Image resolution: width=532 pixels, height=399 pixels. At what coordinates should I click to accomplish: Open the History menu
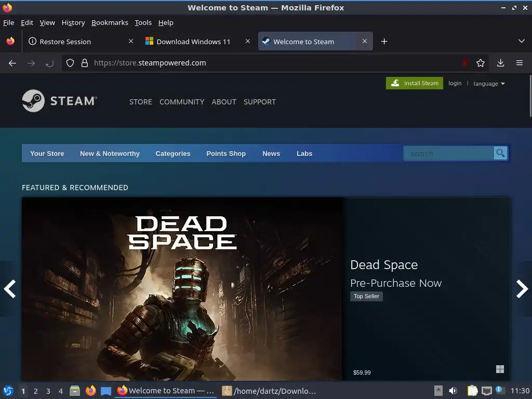73,22
